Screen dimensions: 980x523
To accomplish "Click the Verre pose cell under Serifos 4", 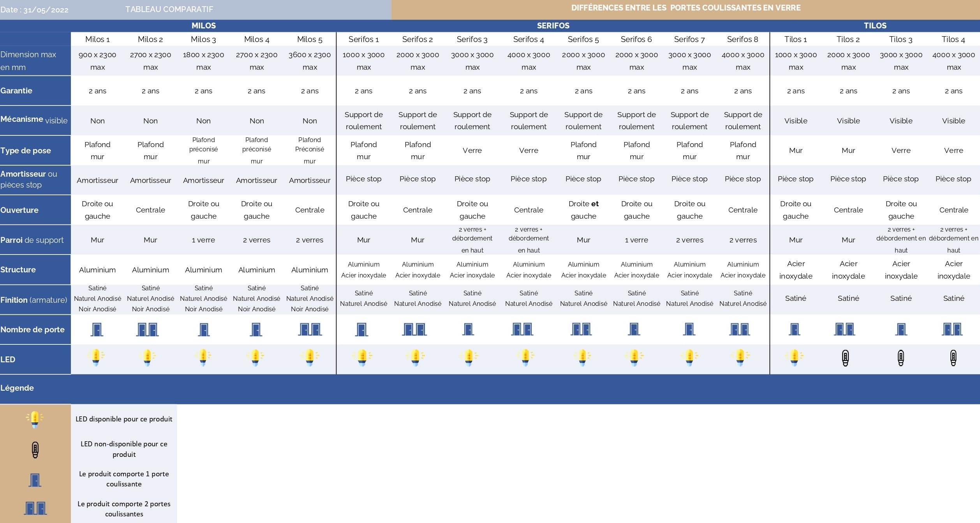I will coord(529,151).
